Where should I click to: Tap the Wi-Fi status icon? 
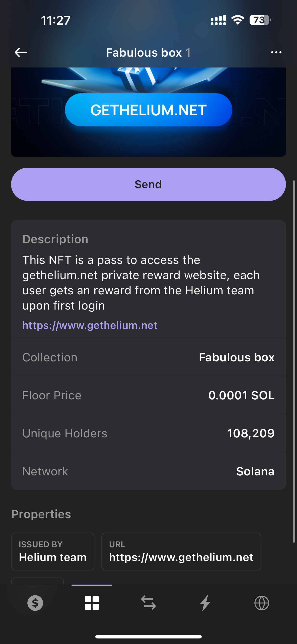click(x=238, y=20)
